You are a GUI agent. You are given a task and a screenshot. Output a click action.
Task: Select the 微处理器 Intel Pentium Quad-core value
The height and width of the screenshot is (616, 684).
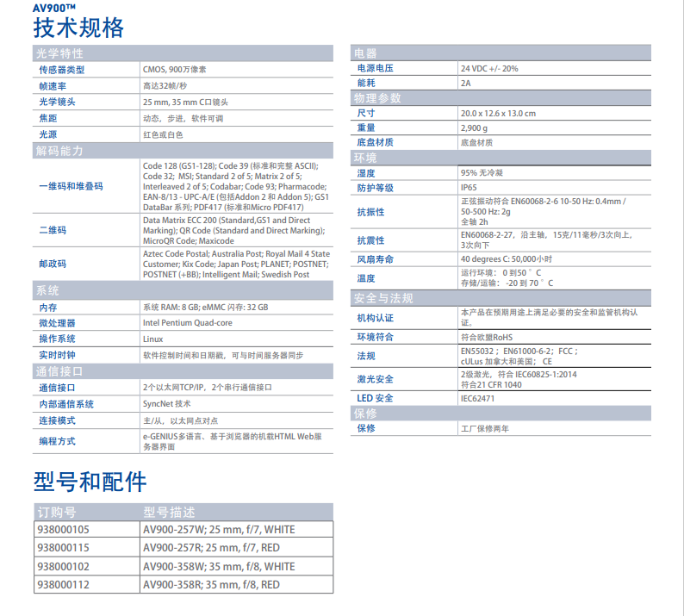tap(187, 323)
